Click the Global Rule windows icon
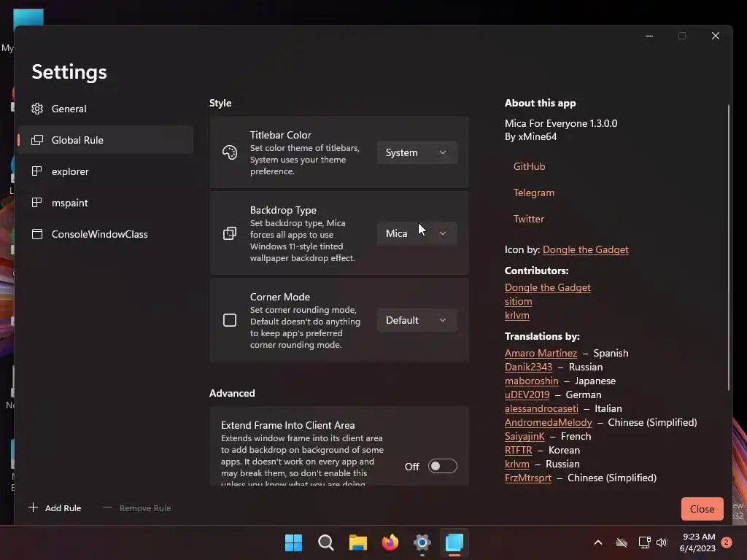This screenshot has width=747, height=560. tap(37, 140)
